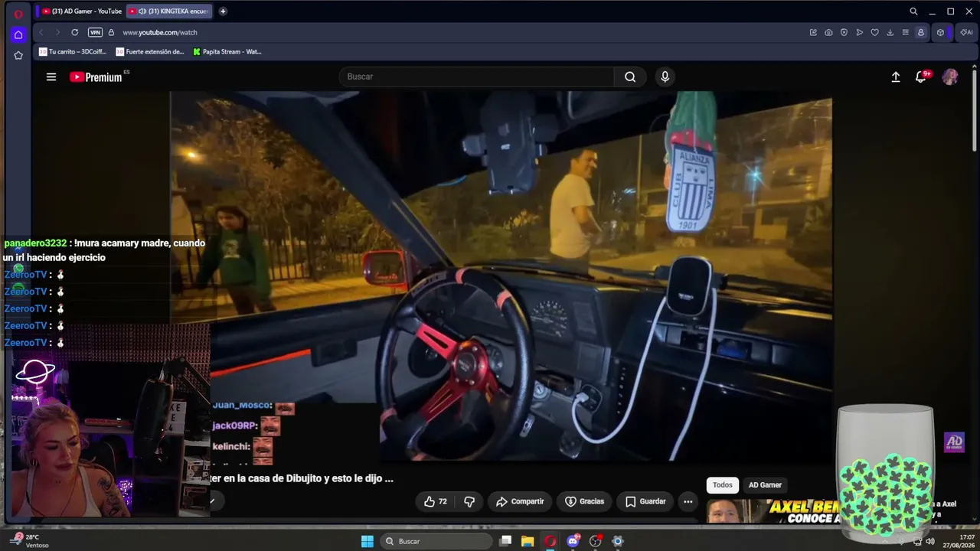Open the browser downloads icon
This screenshot has width=980, height=551.
(890, 32)
